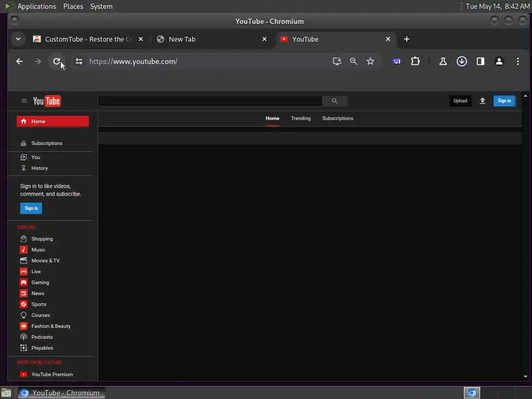Open a new browser tab with plus

tap(406, 39)
